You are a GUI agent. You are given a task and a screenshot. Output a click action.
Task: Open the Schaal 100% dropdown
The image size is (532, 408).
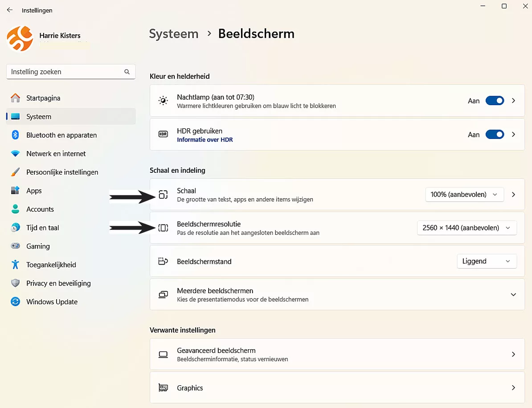coord(464,195)
